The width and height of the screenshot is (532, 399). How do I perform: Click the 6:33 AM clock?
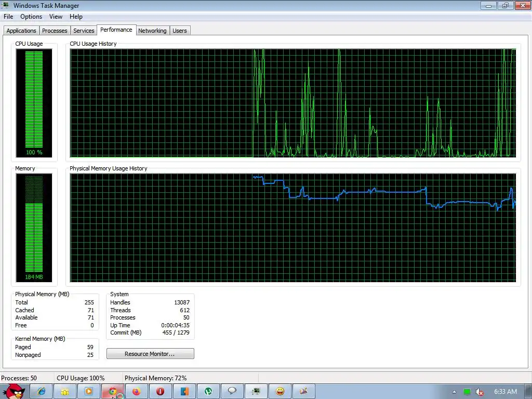tap(505, 392)
